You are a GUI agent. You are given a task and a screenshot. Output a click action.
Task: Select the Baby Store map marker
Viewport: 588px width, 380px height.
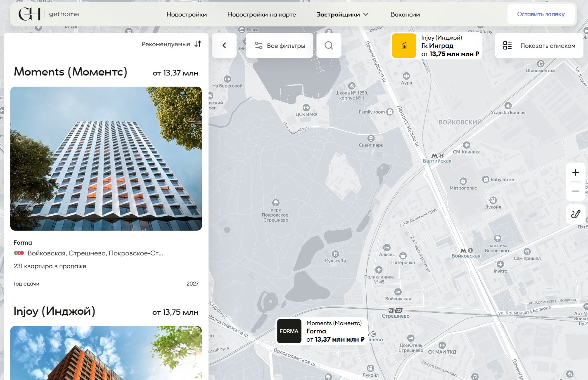(x=486, y=179)
